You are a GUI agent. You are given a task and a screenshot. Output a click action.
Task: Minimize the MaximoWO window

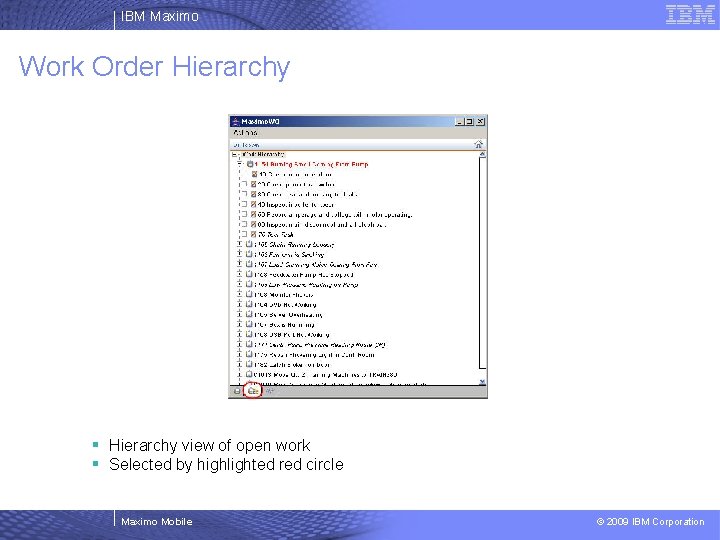point(459,121)
